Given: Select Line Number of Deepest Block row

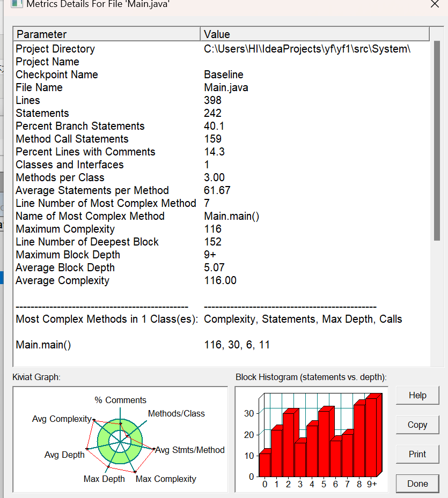Looking at the screenshot, I should point(221,242).
